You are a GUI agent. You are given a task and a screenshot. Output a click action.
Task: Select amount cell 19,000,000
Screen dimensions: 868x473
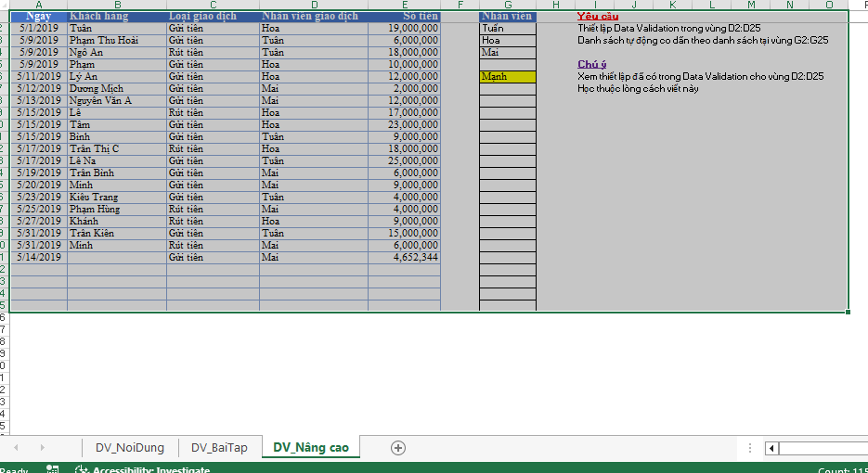tap(405, 28)
